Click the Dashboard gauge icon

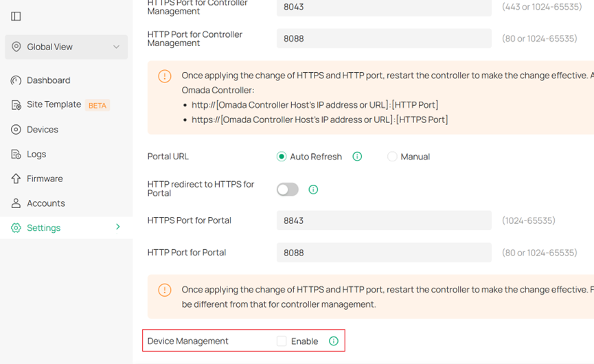point(16,80)
